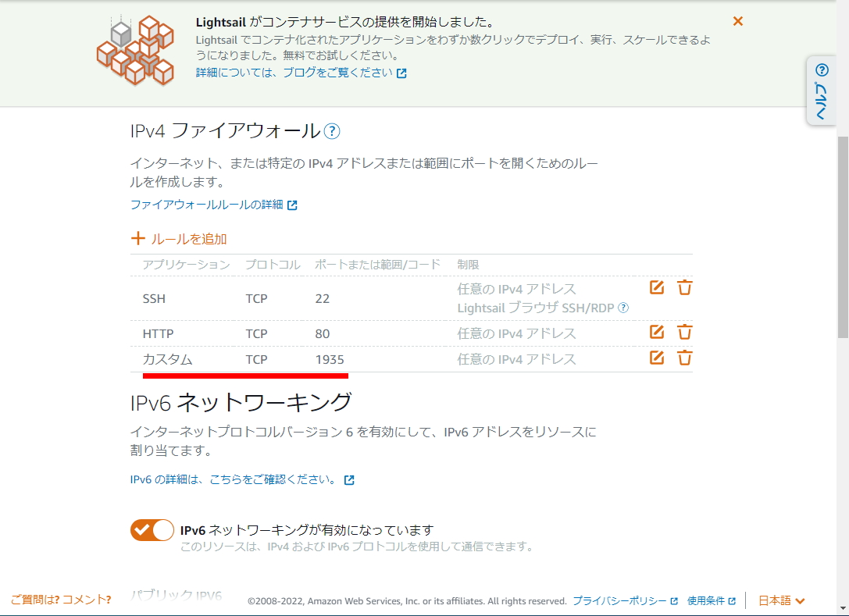Disable the IPv6 networking toggle
This screenshot has height=616, width=849.
[x=152, y=530]
